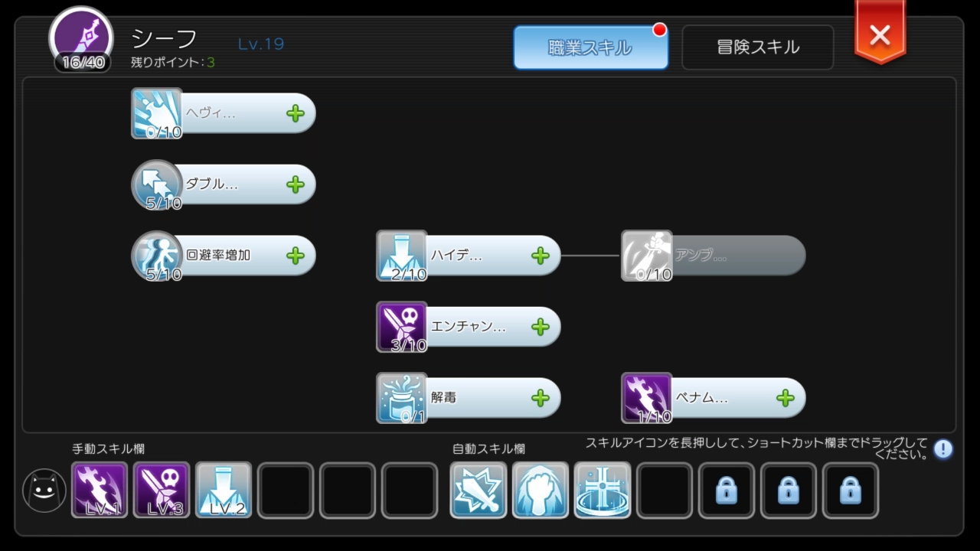Screen dimensions: 980x551
Task: Tap the ダブル skill icon
Action: click(157, 184)
